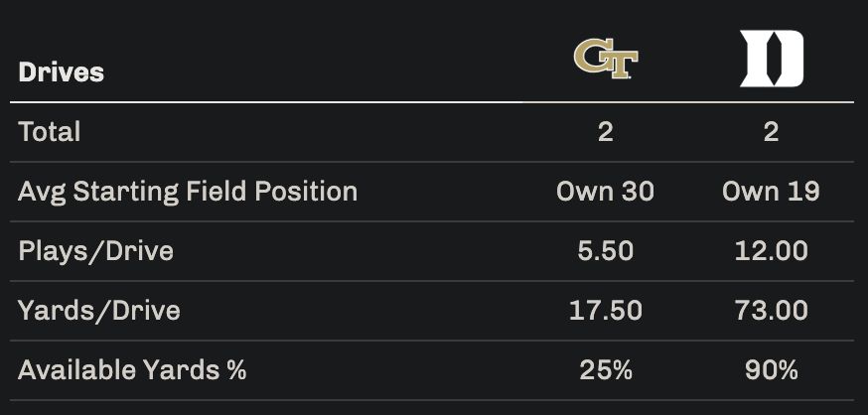Select the Own 19 field position value
868x415 pixels.
[771, 192]
